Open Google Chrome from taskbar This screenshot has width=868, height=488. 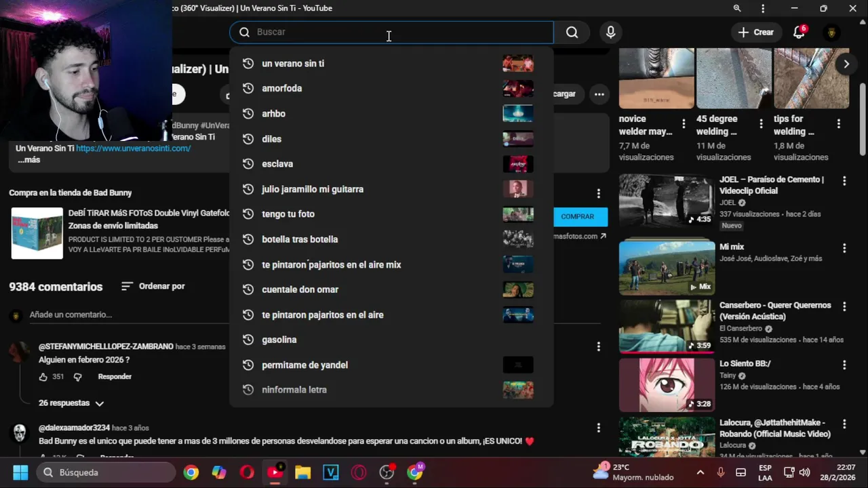[x=191, y=472]
